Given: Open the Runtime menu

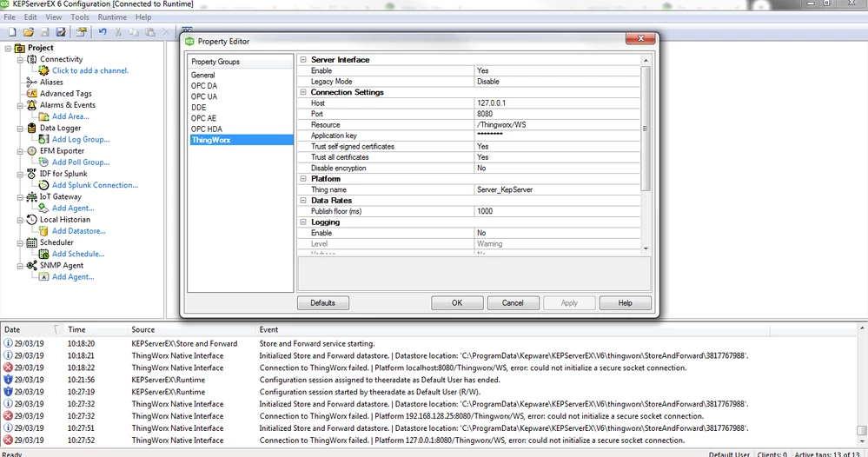Looking at the screenshot, I should click(x=112, y=17).
